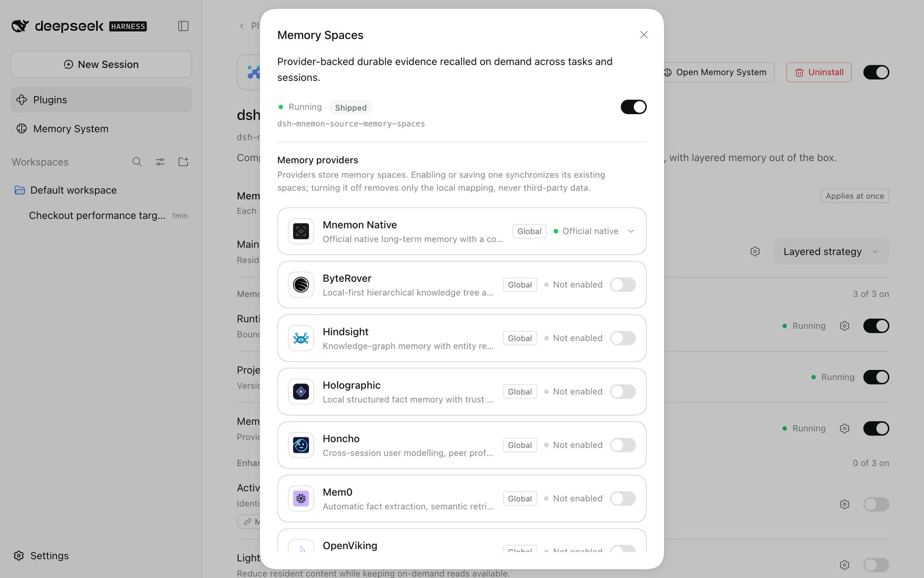Click the Global tag on Mem0

tap(520, 499)
